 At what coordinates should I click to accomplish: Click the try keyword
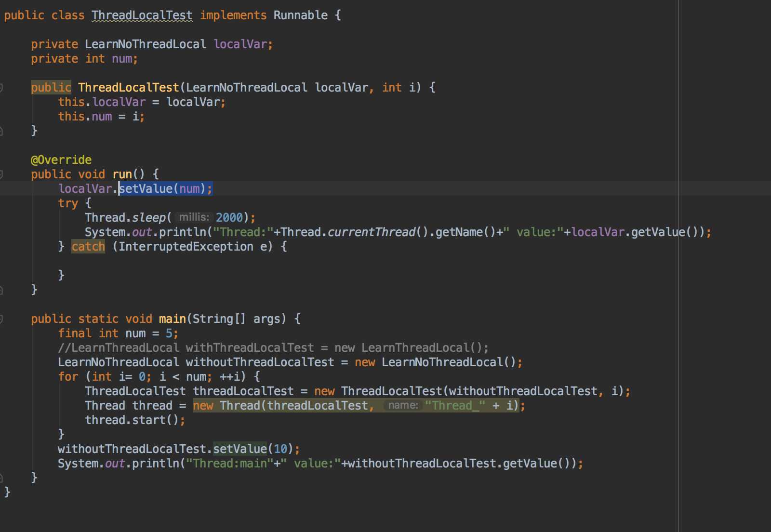68,203
